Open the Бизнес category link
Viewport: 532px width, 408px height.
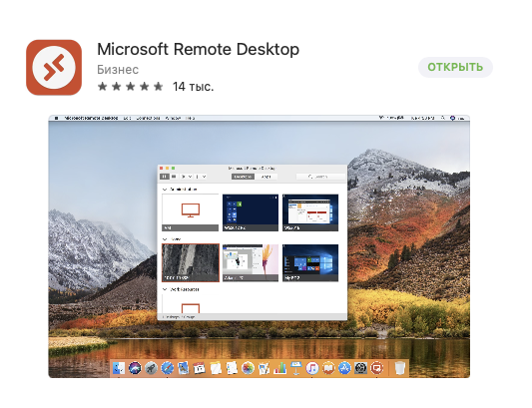(118, 70)
